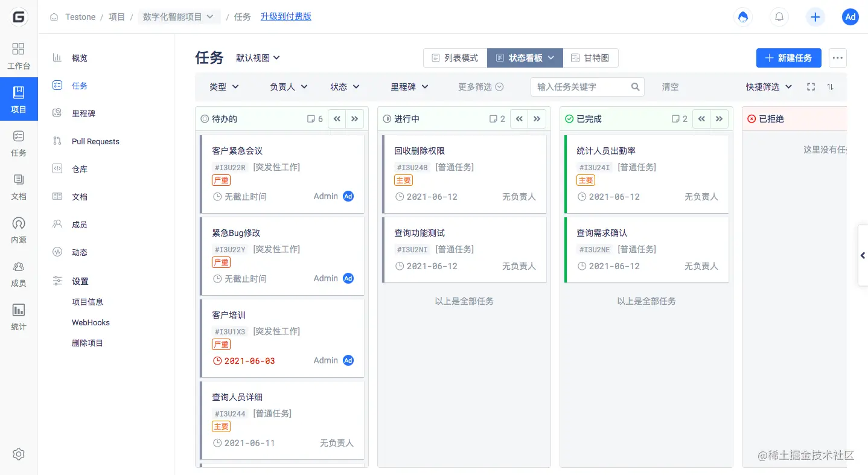Open the 统计 statistics icon
This screenshot has width=868, height=475.
pyautogui.click(x=19, y=316)
